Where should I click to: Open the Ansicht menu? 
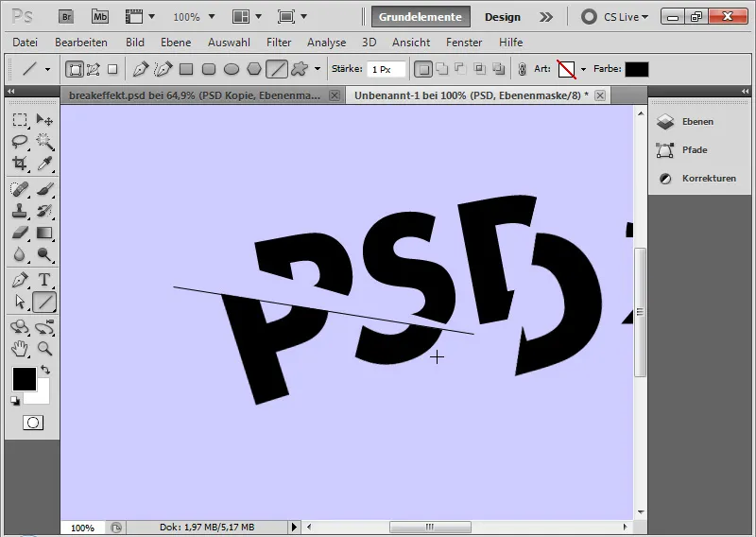[411, 43]
